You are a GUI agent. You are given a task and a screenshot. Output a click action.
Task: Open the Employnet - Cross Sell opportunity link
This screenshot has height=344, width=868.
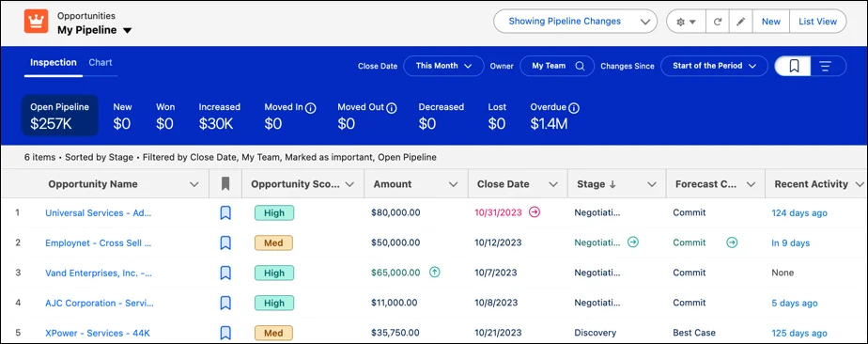(98, 242)
